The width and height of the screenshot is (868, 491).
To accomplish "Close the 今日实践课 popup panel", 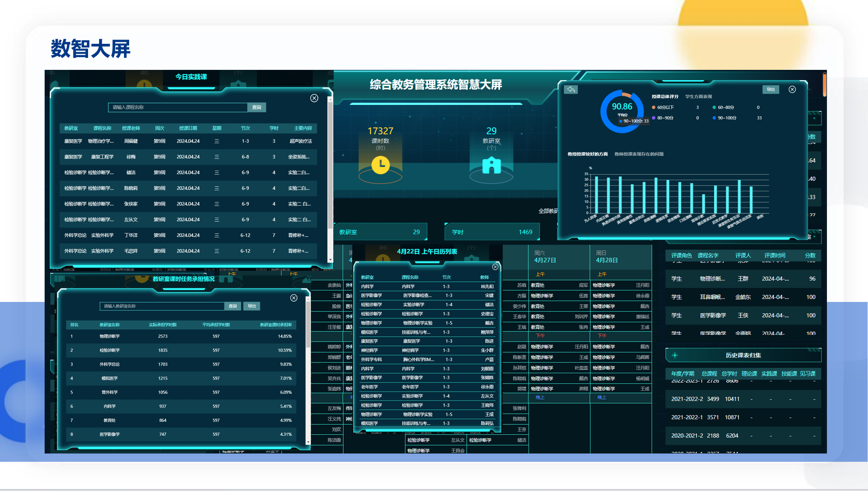I will [314, 98].
